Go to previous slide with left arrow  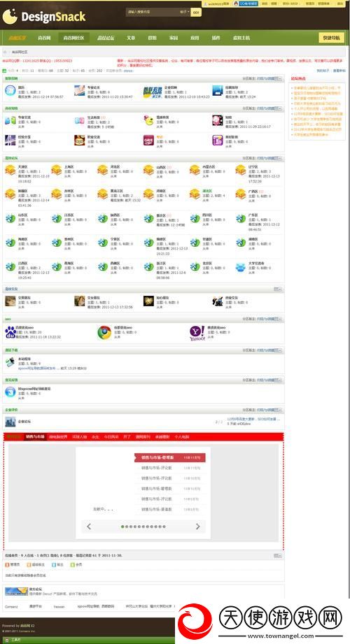tap(89, 527)
